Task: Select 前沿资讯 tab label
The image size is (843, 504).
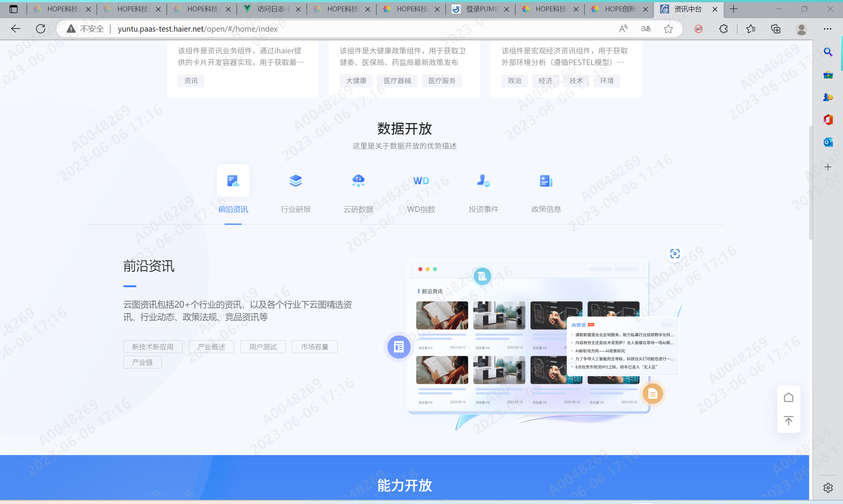Action: point(233,209)
